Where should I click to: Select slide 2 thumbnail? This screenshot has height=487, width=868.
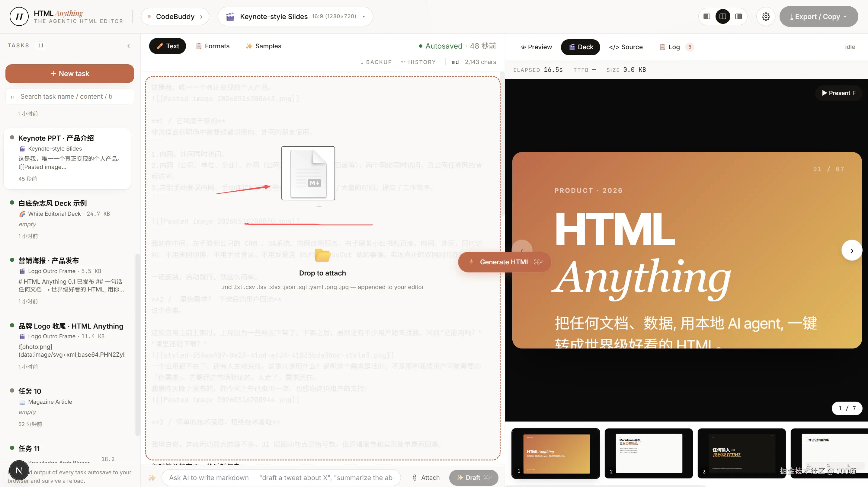649,453
